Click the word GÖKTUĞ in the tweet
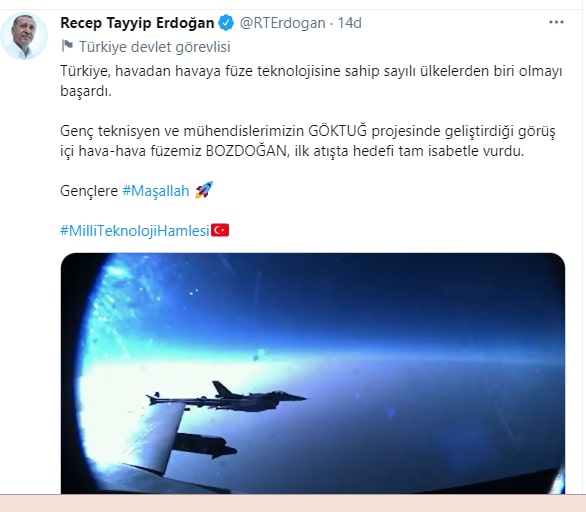The height and width of the screenshot is (512, 586). (x=337, y=131)
